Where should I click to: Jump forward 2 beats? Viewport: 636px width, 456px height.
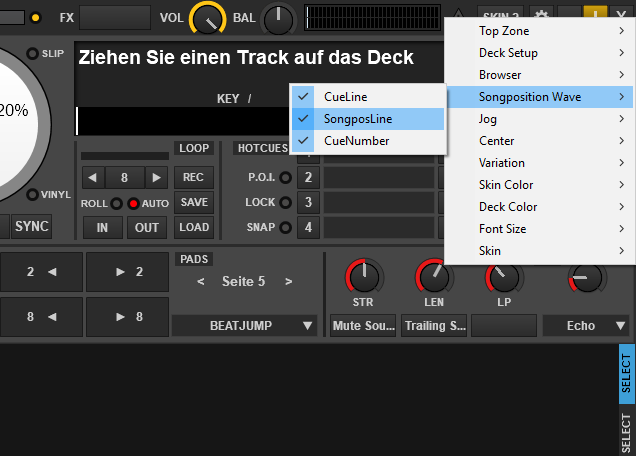pos(127,271)
